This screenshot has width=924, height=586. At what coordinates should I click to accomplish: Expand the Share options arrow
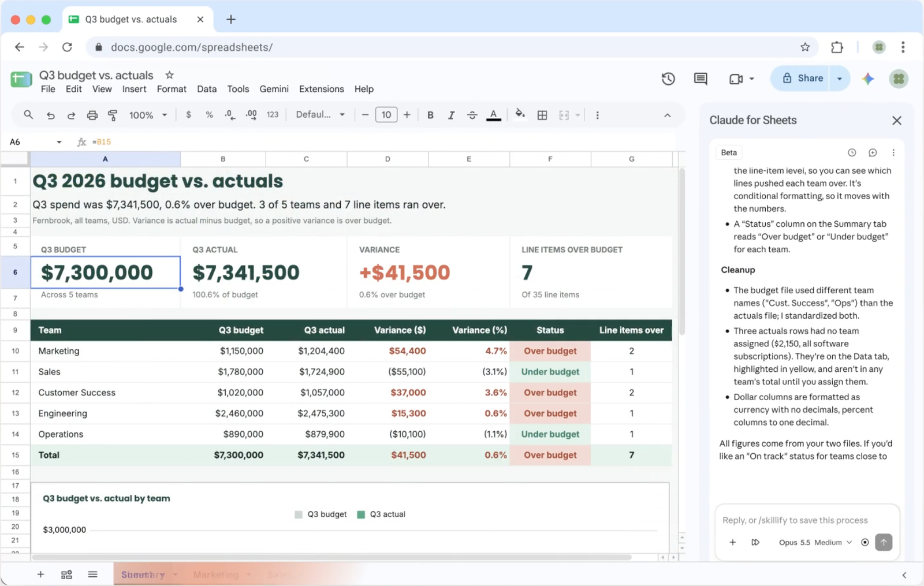840,79
